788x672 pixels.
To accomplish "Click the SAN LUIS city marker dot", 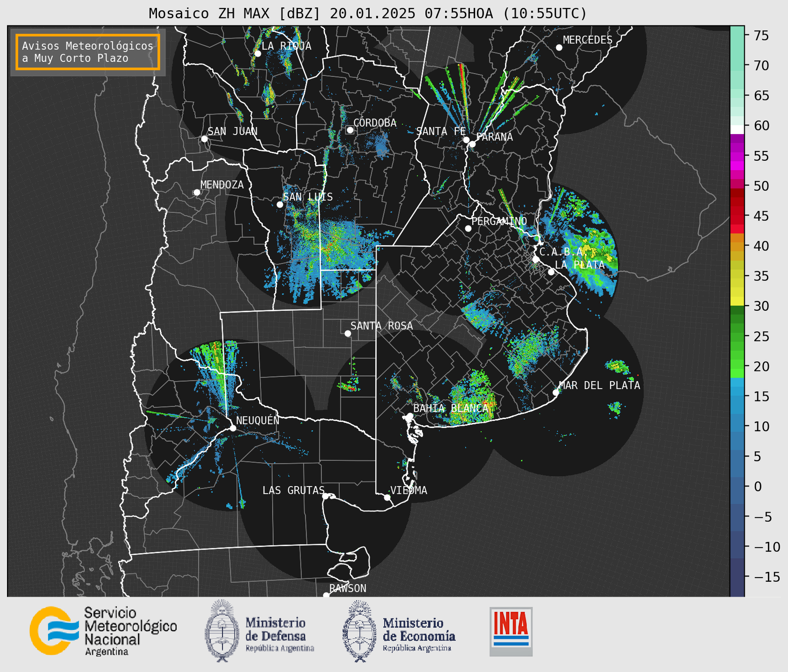I will 280,205.
